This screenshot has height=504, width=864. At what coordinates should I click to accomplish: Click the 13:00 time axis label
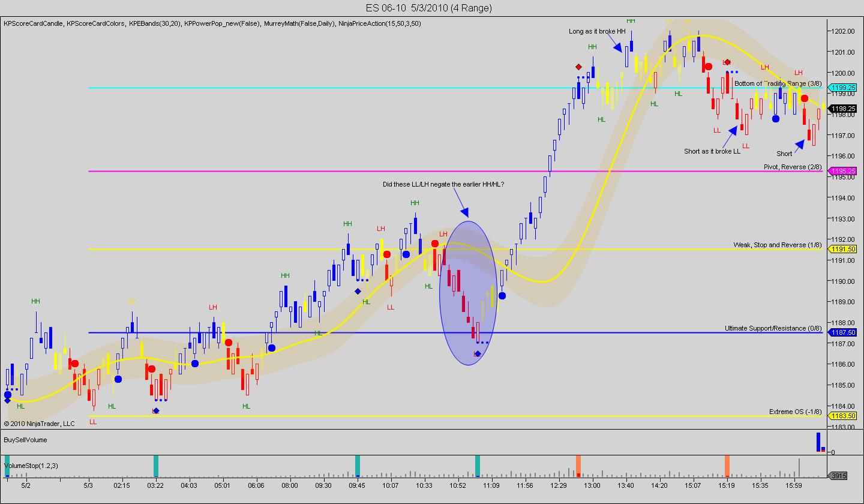coord(592,485)
